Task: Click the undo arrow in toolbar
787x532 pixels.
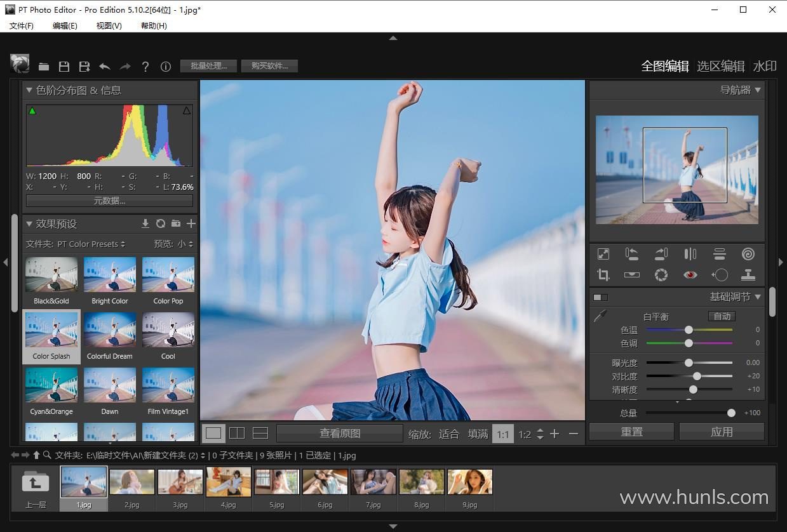Action: [x=105, y=67]
